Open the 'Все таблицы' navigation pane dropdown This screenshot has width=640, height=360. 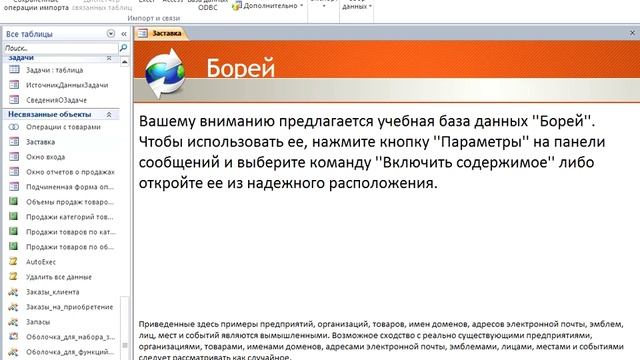coord(111,34)
